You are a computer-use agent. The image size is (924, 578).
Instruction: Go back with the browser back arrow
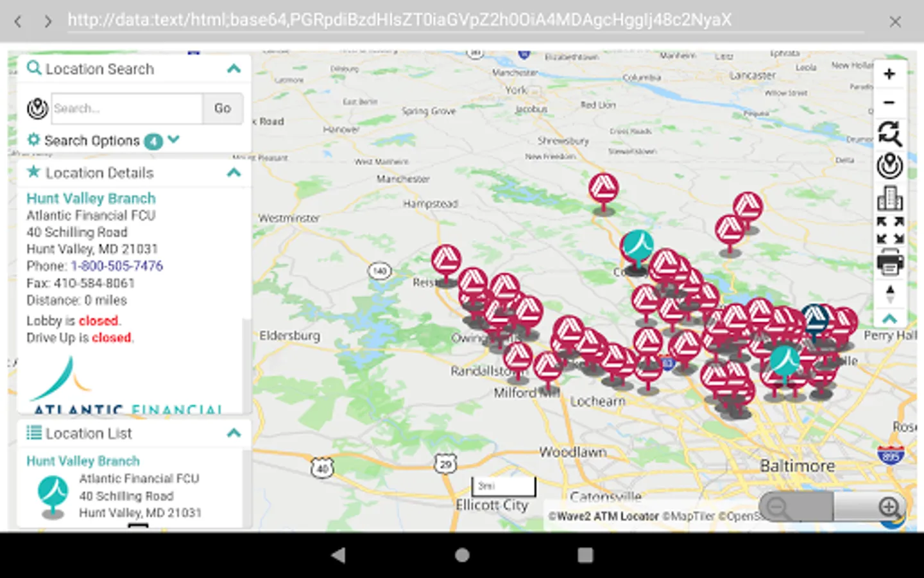[x=18, y=21]
